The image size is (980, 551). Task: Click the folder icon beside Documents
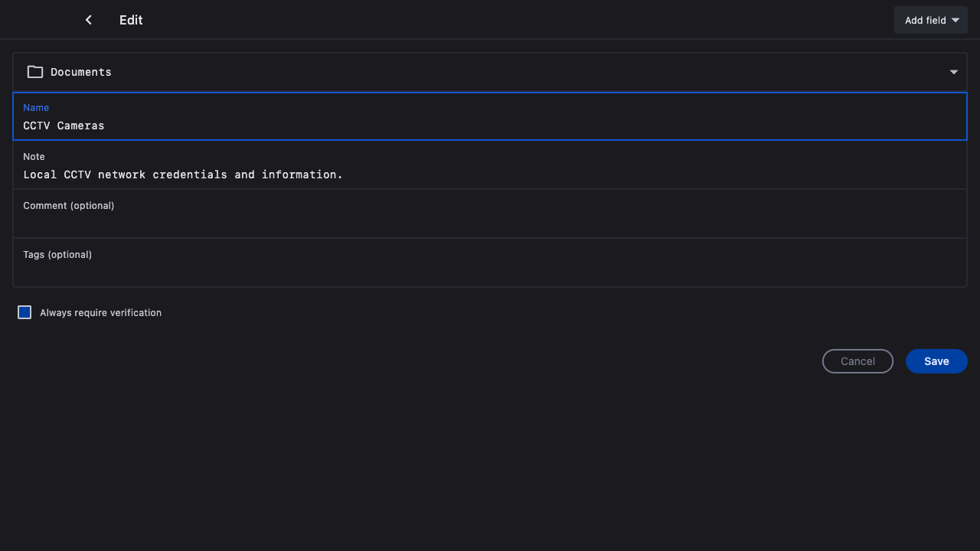[x=35, y=72]
